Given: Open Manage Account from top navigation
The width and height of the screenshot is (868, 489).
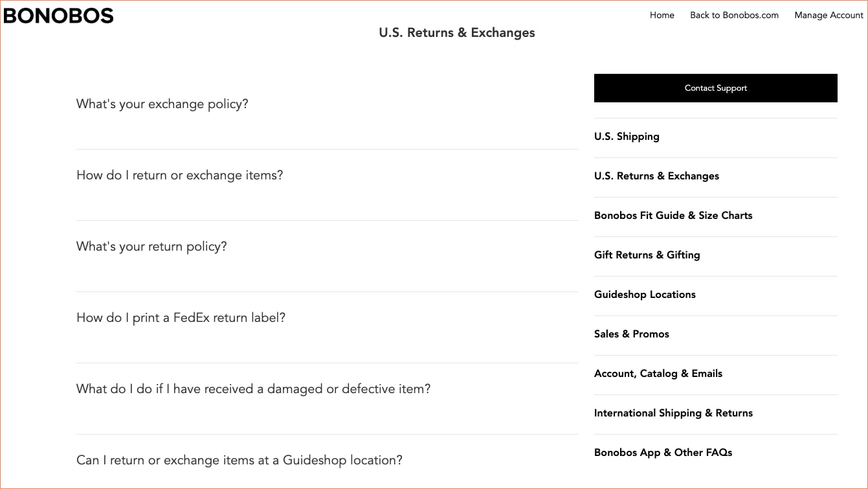Looking at the screenshot, I should (829, 15).
